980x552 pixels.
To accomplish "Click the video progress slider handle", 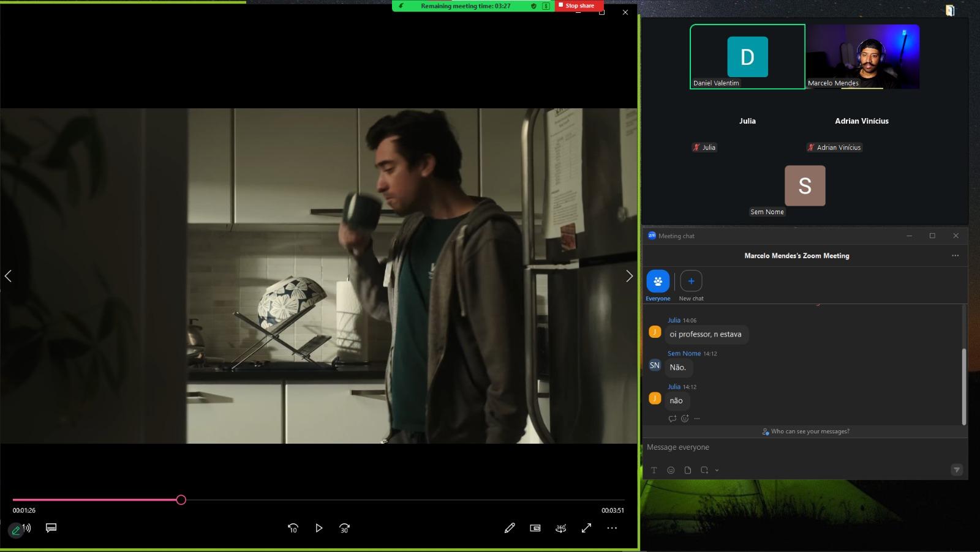I will 181,500.
